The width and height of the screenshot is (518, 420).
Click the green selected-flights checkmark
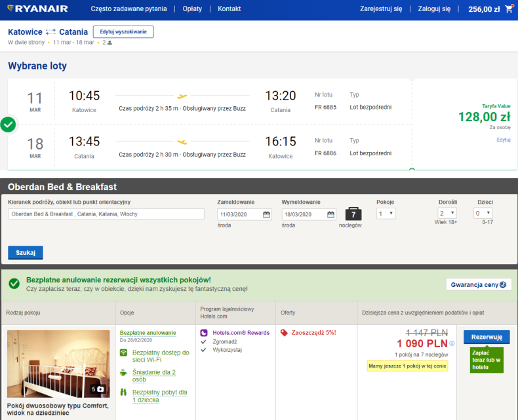[9, 124]
